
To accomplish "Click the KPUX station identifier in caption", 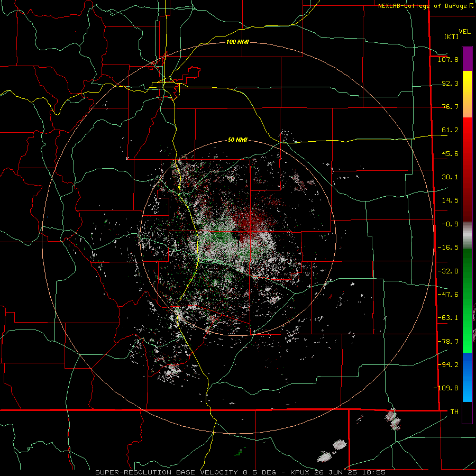I will tap(300, 472).
